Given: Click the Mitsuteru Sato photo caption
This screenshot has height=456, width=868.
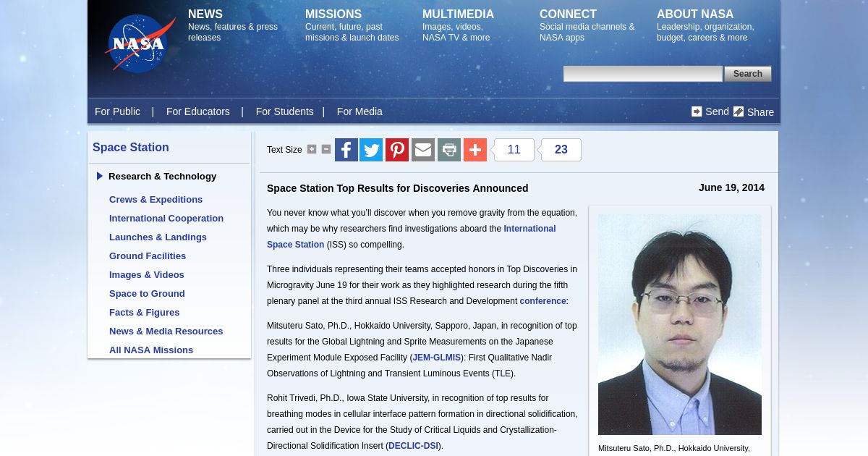Looking at the screenshot, I should click(x=674, y=449).
